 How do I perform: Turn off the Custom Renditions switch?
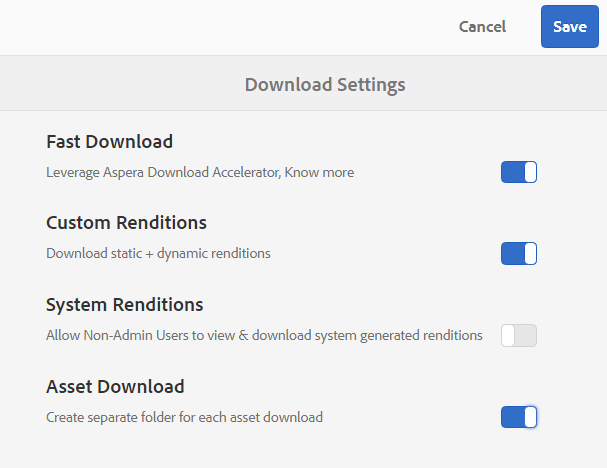point(519,254)
